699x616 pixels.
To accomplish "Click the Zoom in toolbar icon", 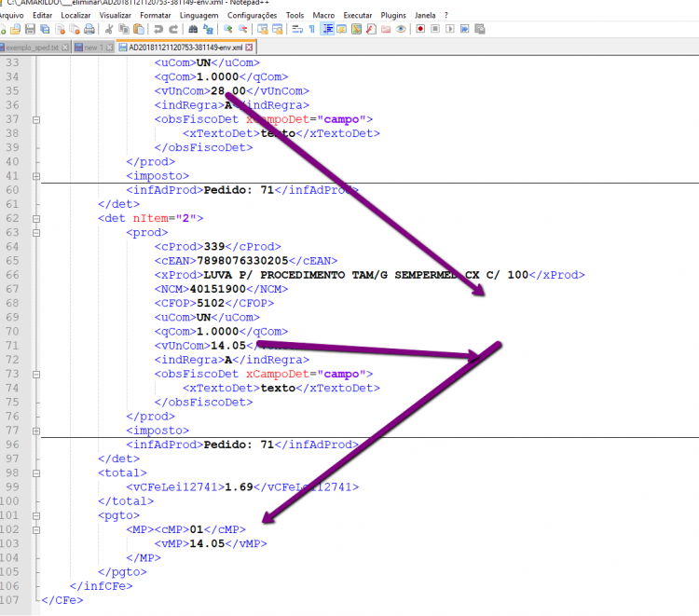I will point(227,30).
